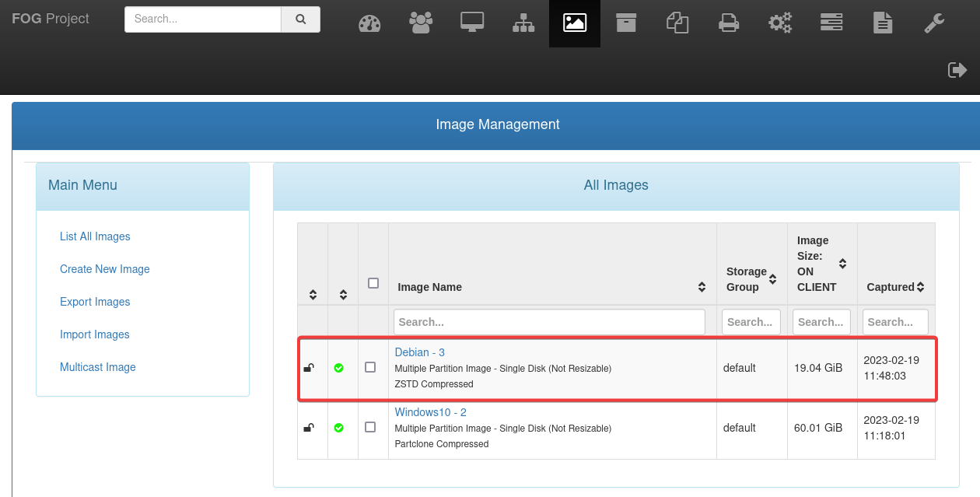
Task: Toggle the select-all checkbox in table header
Action: pos(373,283)
